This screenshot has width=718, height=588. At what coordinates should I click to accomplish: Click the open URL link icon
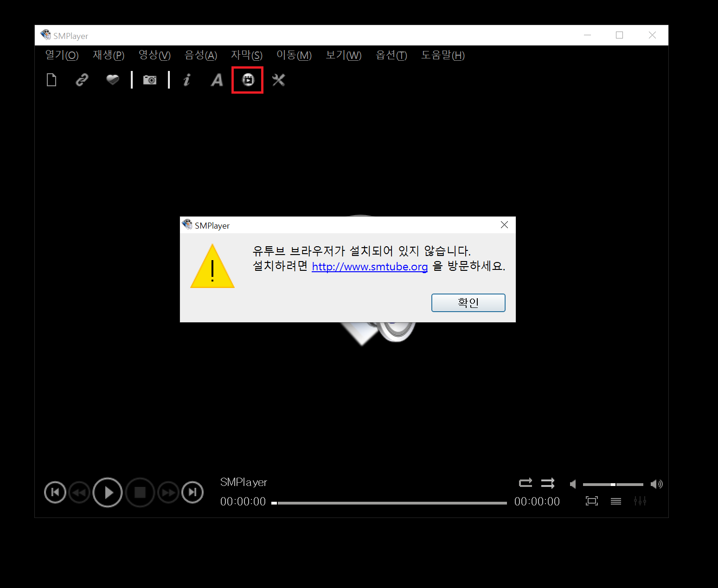pyautogui.click(x=82, y=80)
